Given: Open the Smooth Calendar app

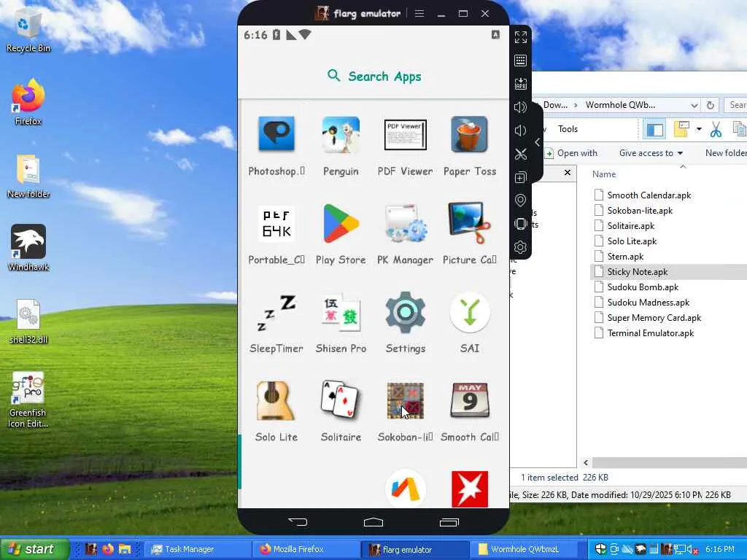Looking at the screenshot, I should 470,401.
